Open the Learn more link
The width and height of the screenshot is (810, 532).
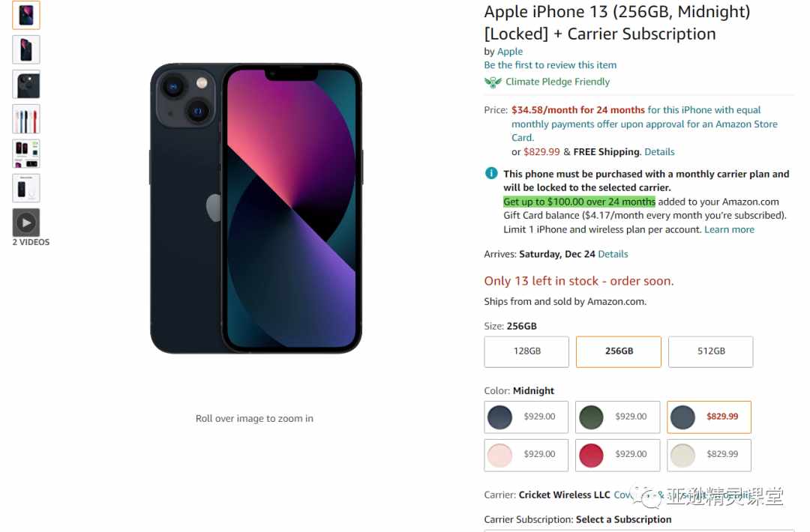pos(729,229)
